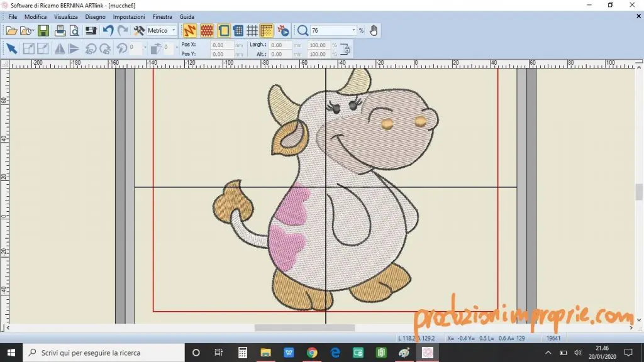The height and width of the screenshot is (362, 644).
Task: Toggle blue fabric grid icon
Action: click(x=238, y=30)
